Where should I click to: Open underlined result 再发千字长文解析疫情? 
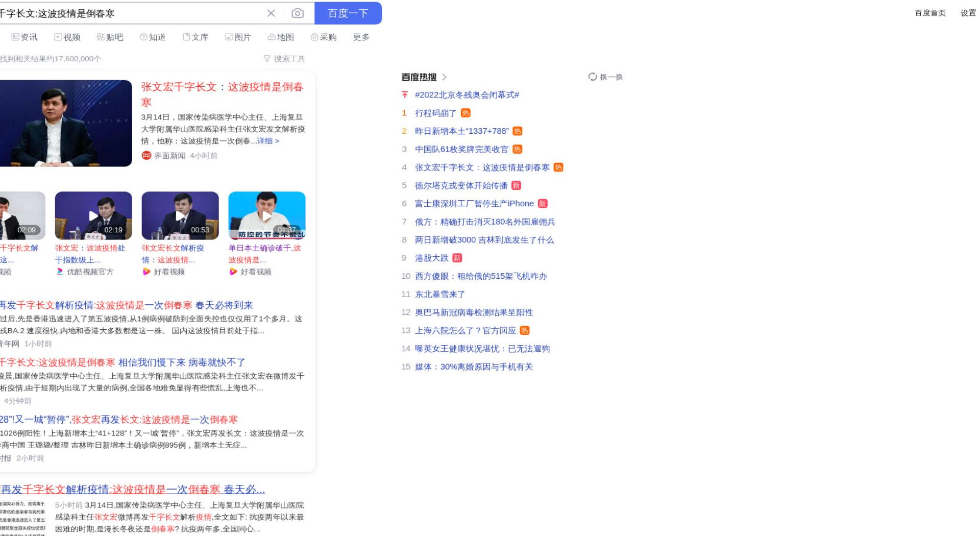(133, 490)
